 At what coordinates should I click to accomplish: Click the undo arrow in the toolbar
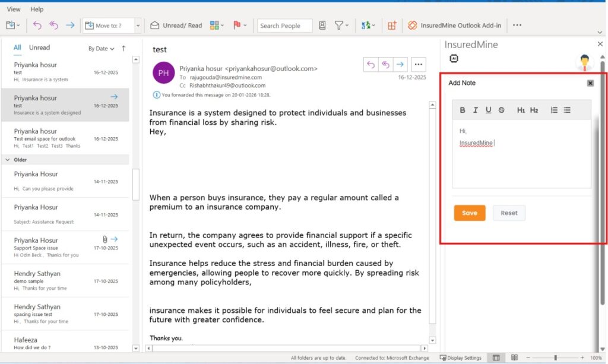pos(37,26)
